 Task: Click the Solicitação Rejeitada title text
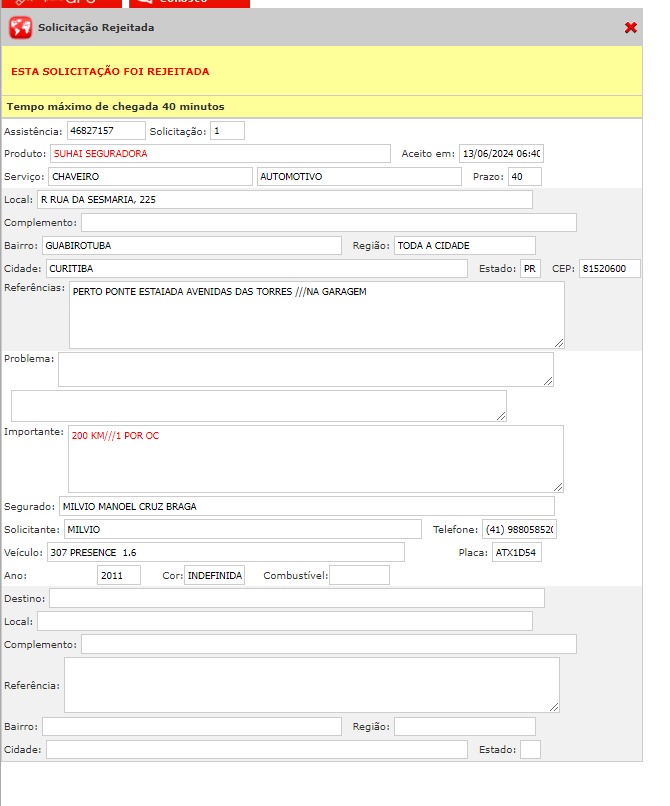click(x=96, y=28)
